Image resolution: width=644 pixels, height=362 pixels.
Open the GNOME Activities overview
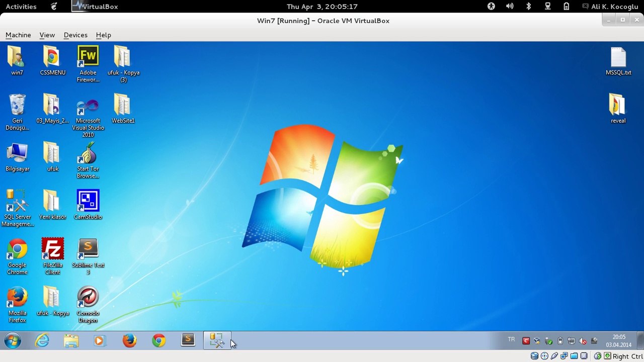coord(21,7)
